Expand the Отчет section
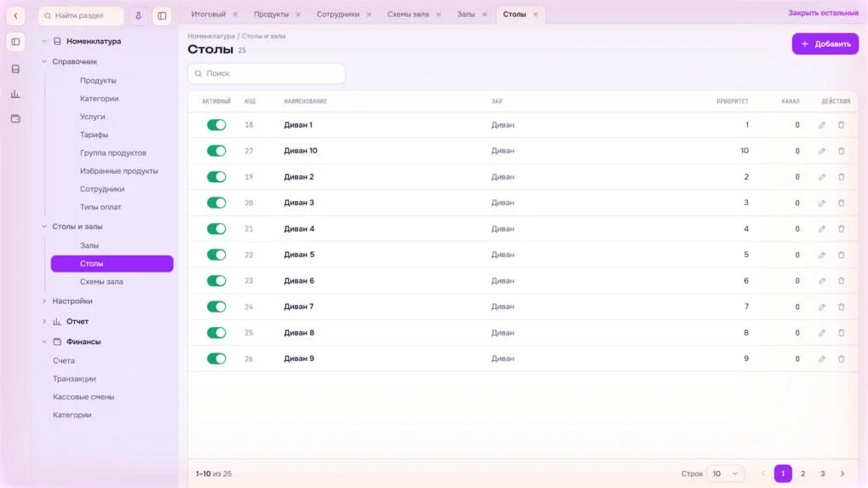The width and height of the screenshot is (868, 488). [x=44, y=321]
